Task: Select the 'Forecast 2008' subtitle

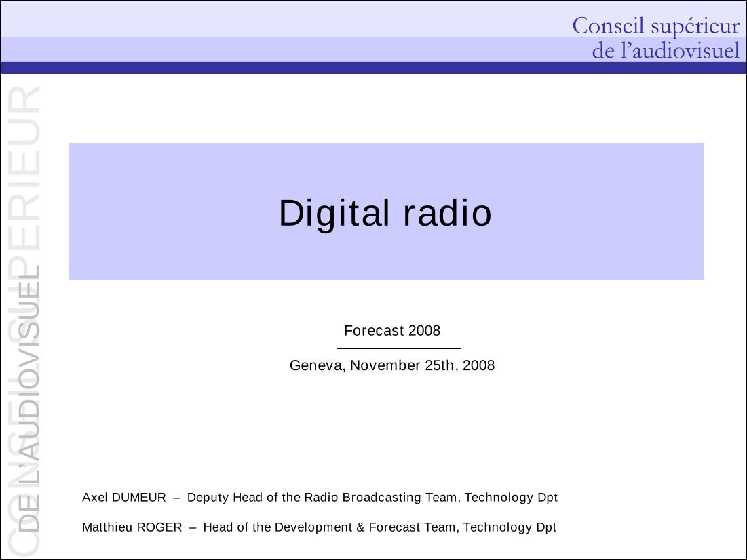Action: click(x=392, y=330)
